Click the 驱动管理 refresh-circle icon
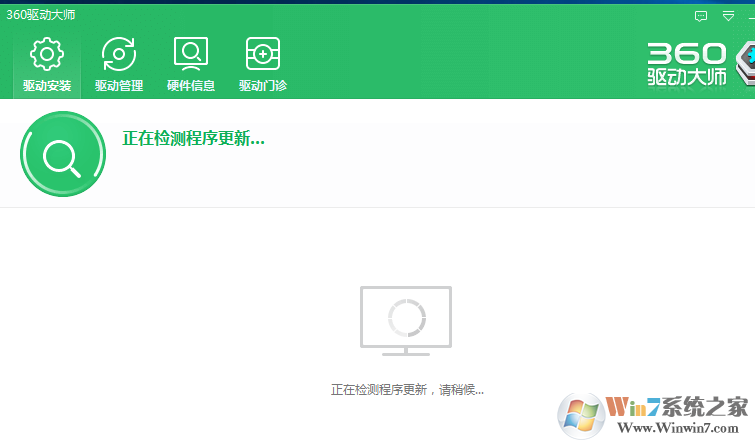The image size is (755, 442). [x=119, y=53]
